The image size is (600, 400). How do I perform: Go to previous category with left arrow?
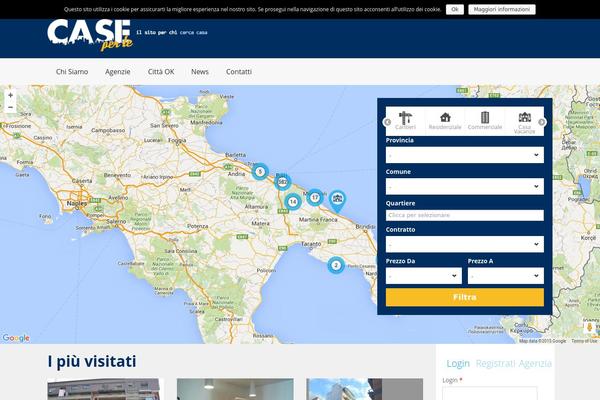coord(387,122)
